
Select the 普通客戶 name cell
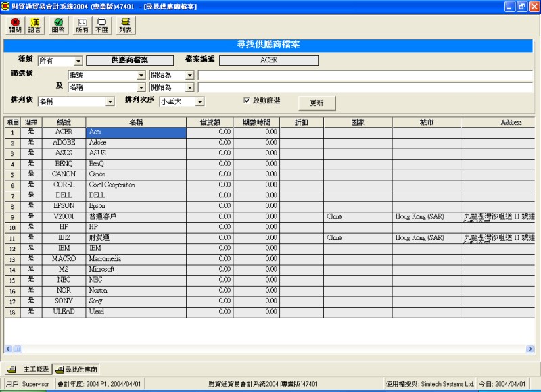136,217
